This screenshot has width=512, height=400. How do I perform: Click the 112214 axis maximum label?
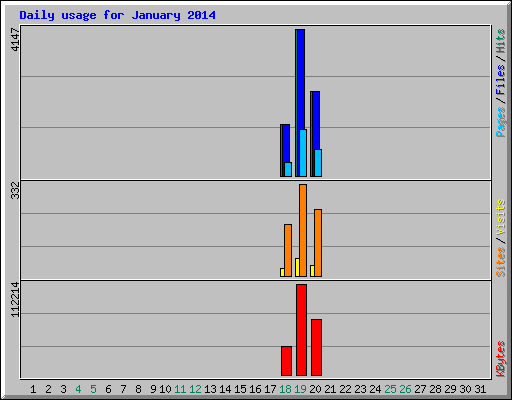(16, 299)
